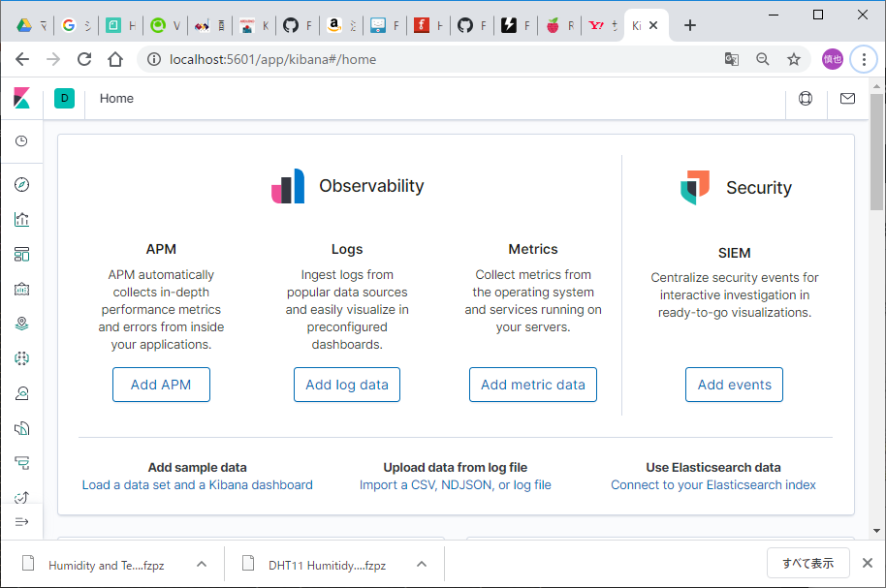
Task: Click the address bar URL localhost:5601
Action: (272, 59)
